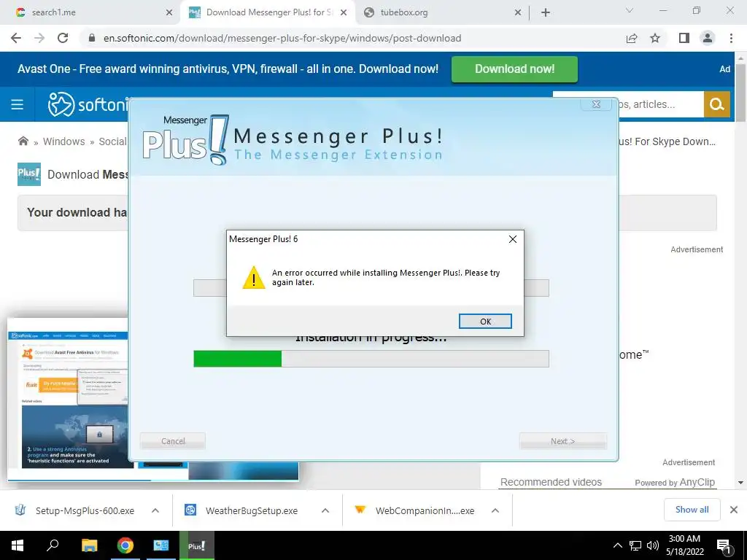Click the floating video thumbnail

click(x=68, y=399)
